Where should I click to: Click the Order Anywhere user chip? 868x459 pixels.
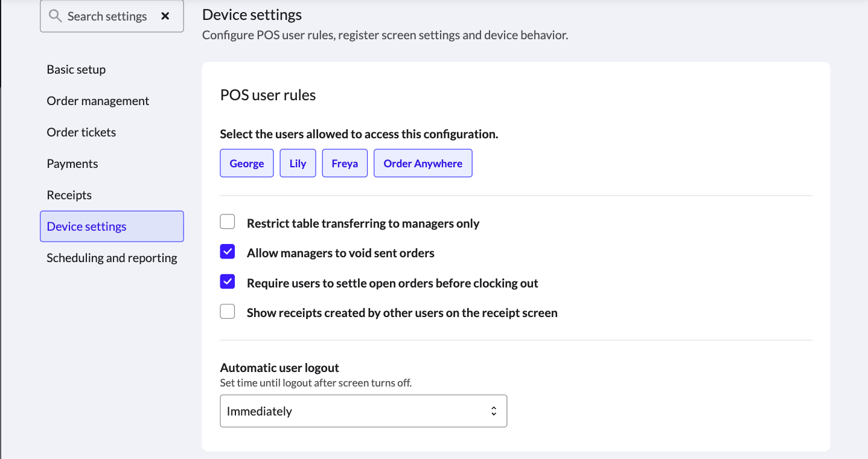point(423,164)
